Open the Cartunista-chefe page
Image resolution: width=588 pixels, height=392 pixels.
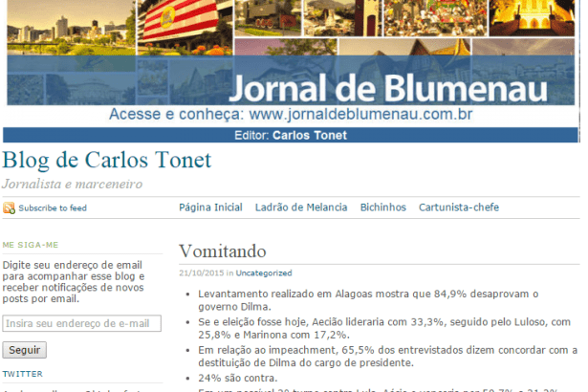pos(459,207)
